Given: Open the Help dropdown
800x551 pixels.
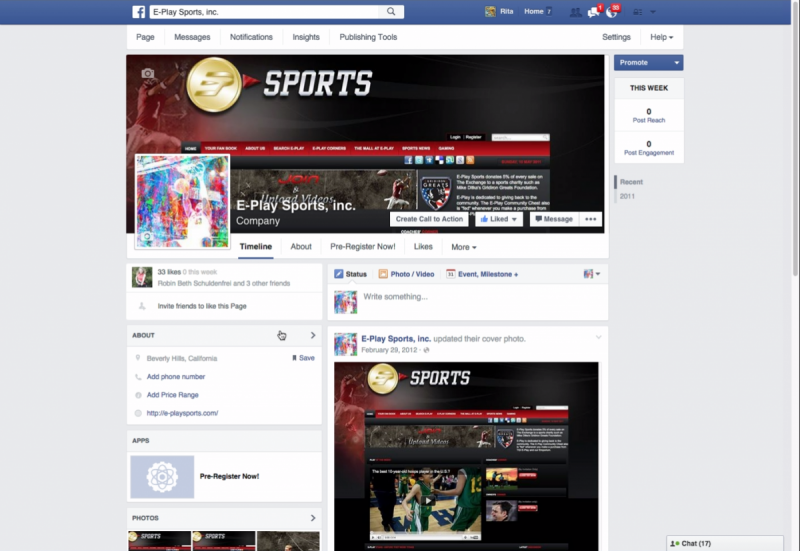Looking at the screenshot, I should click(661, 37).
